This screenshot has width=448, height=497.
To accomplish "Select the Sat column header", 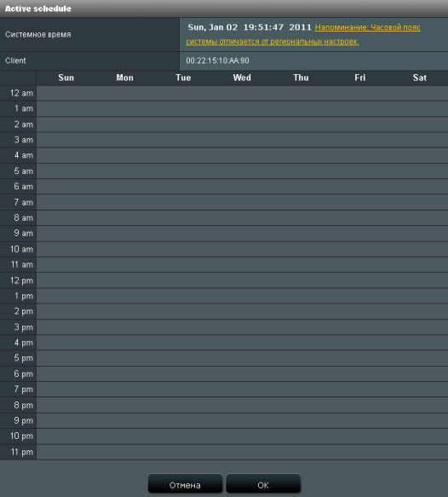I will click(x=419, y=78).
